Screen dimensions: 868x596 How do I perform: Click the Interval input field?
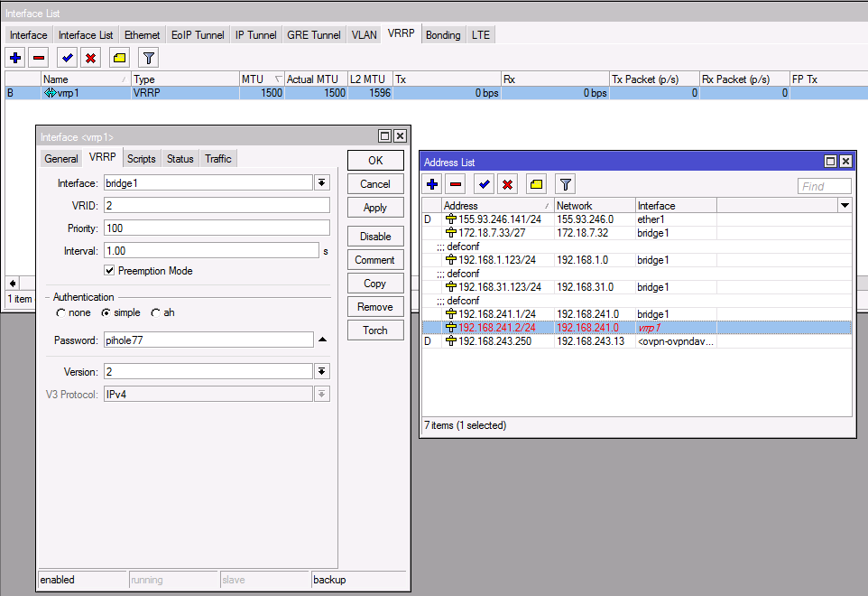[211, 250]
